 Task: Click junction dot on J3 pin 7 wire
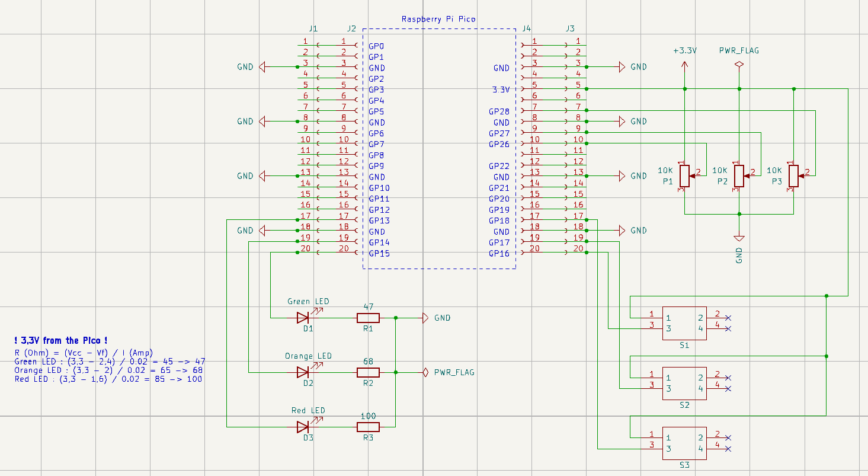click(x=586, y=110)
